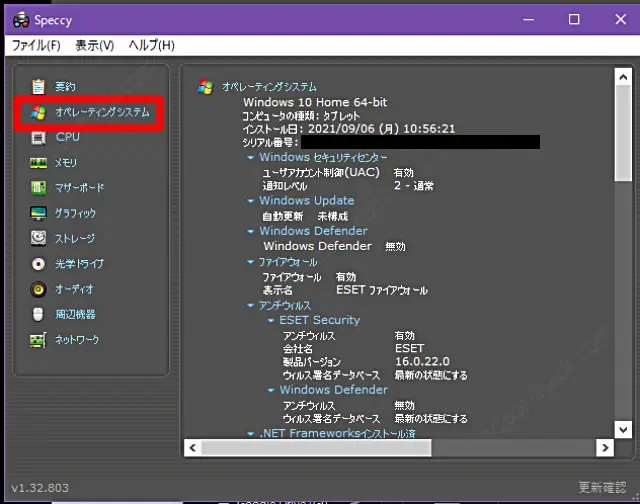Image resolution: width=640 pixels, height=504 pixels.
Task: Click the ESET ファイアウォール display name value
Action: (382, 290)
